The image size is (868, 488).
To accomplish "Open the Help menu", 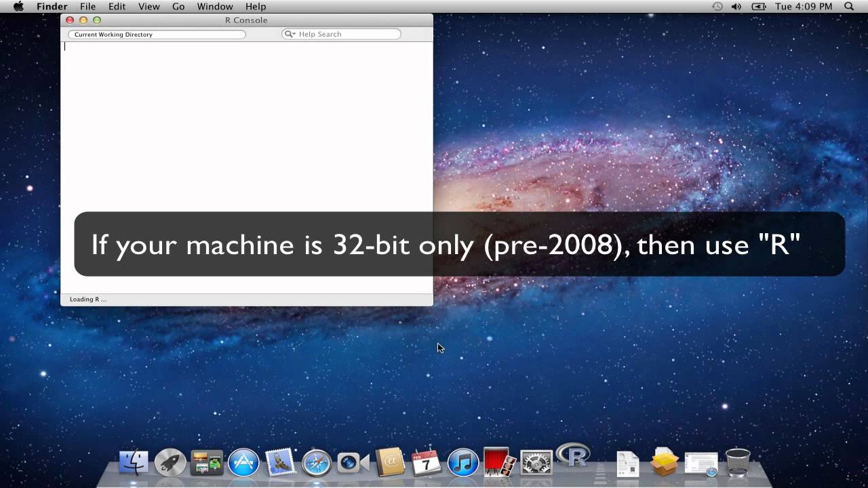I will coord(256,6).
